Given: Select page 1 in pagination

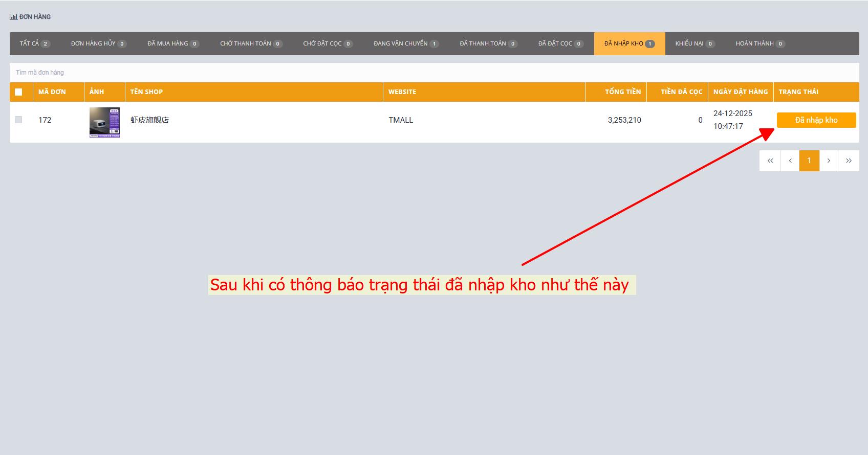Looking at the screenshot, I should point(809,161).
